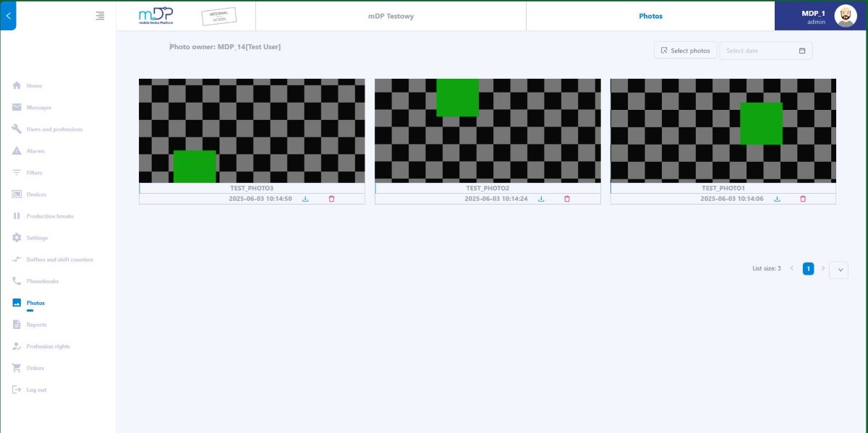Open the Photos menu item
This screenshot has height=433, width=868.
click(35, 303)
